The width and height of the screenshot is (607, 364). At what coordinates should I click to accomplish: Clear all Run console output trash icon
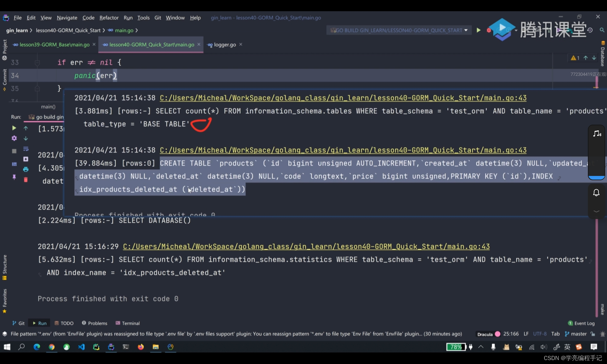pos(26,180)
